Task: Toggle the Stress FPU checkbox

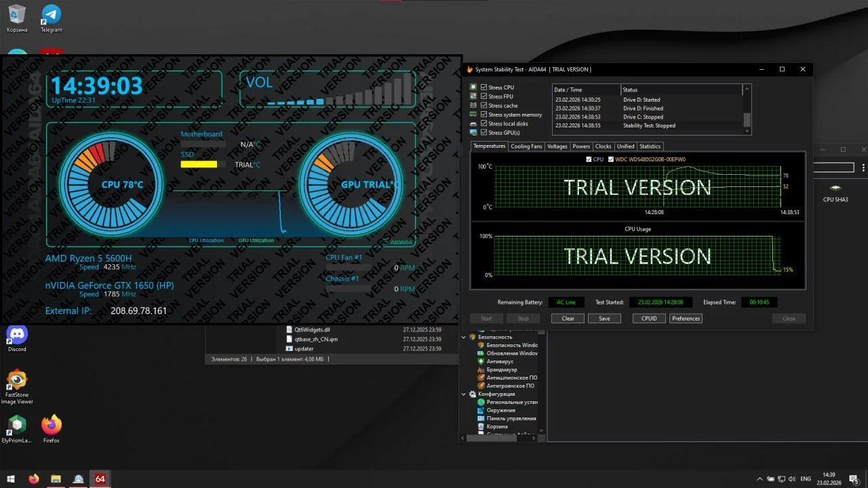Action: click(x=484, y=96)
